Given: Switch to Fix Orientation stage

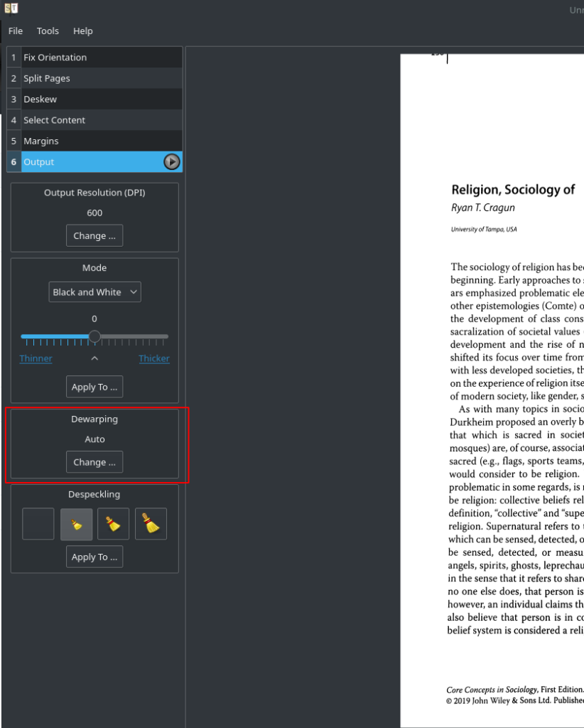Looking at the screenshot, I should tap(94, 57).
